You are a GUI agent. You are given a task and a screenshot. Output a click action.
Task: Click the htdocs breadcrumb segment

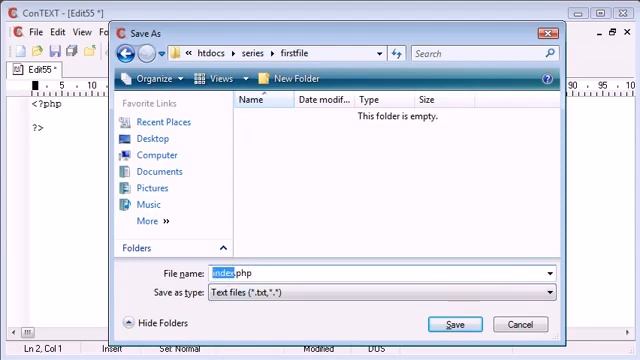coord(211,53)
